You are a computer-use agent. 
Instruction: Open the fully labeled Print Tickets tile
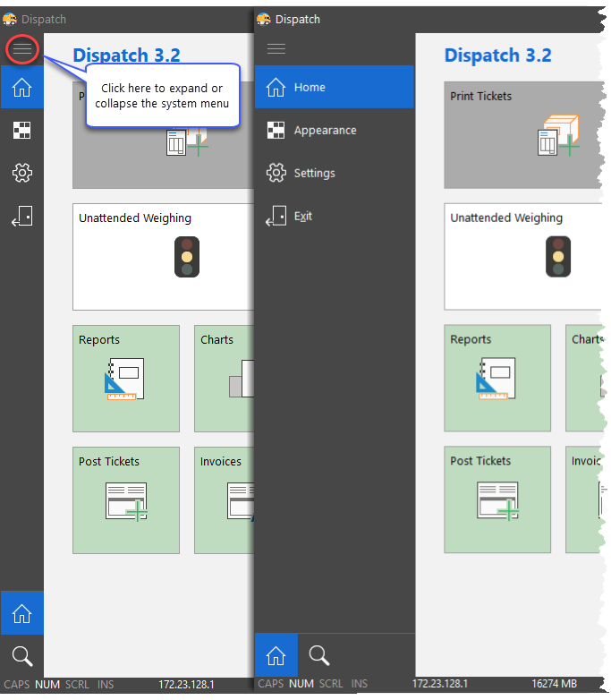pyautogui.click(x=522, y=134)
